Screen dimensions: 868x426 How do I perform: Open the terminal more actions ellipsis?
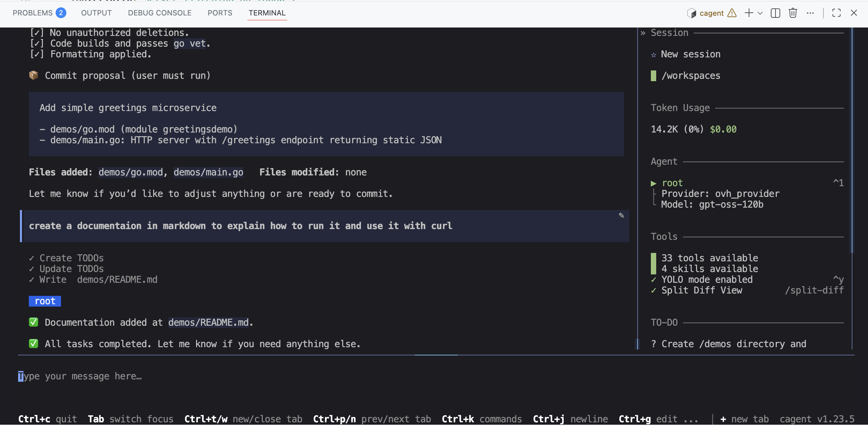[x=810, y=13]
